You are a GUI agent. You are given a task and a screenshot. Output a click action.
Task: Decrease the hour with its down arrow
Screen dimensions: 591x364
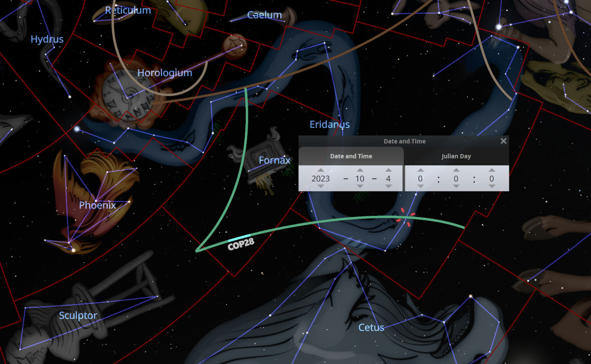pyautogui.click(x=420, y=186)
